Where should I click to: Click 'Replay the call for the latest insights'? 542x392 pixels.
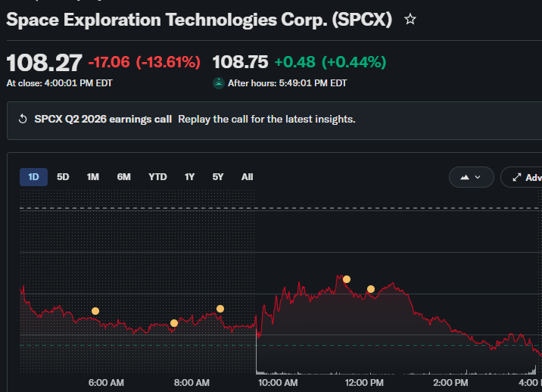click(266, 120)
